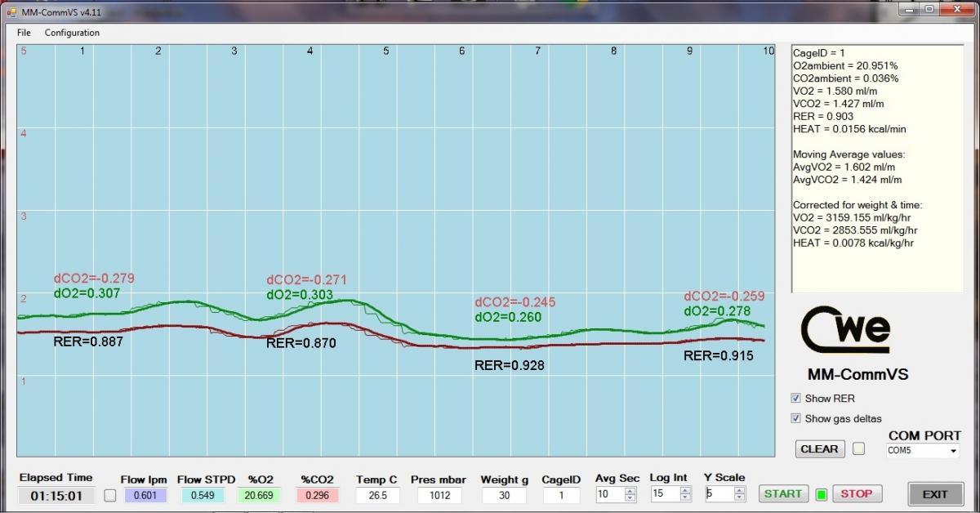The image size is (980, 513).
Task: Uncheck the Show RER checkbox
Action: point(796,399)
